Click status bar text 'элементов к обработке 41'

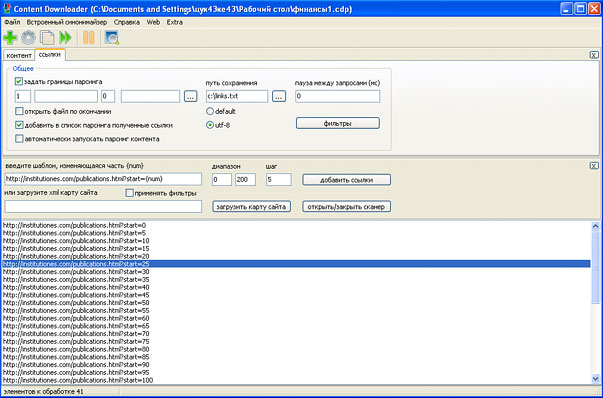(x=43, y=391)
